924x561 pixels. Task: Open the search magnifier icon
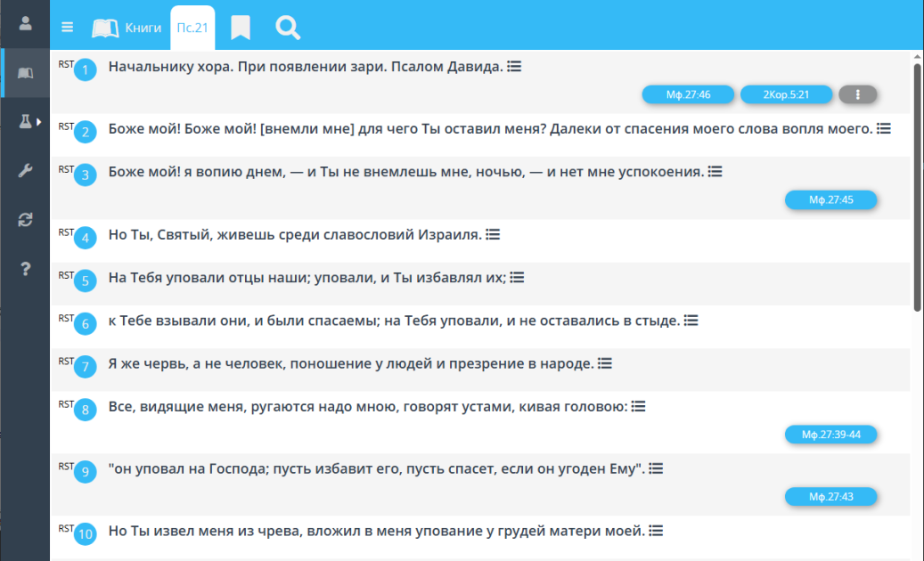[x=288, y=28]
